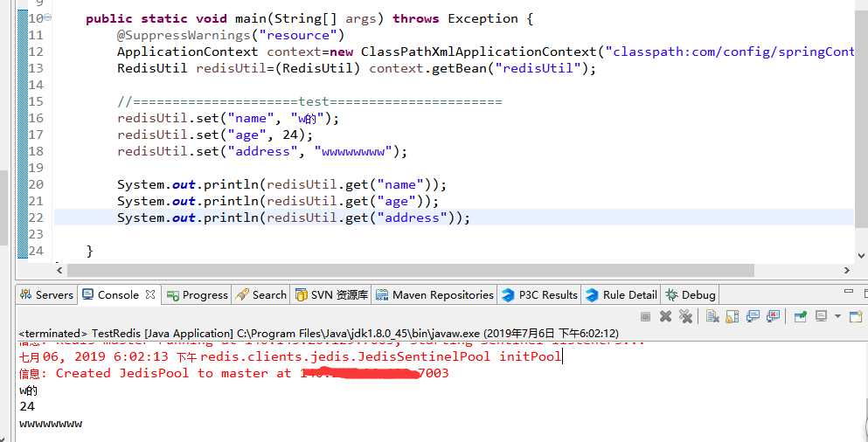Screen dimensions: 868x442
Task: Toggle Scroll Lock in the console
Action: tap(733, 316)
